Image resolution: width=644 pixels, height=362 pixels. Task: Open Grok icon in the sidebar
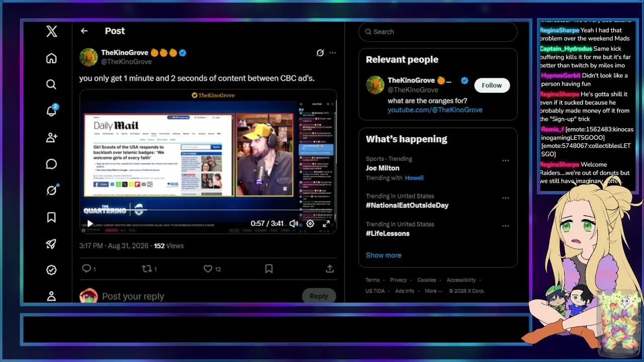(x=51, y=190)
